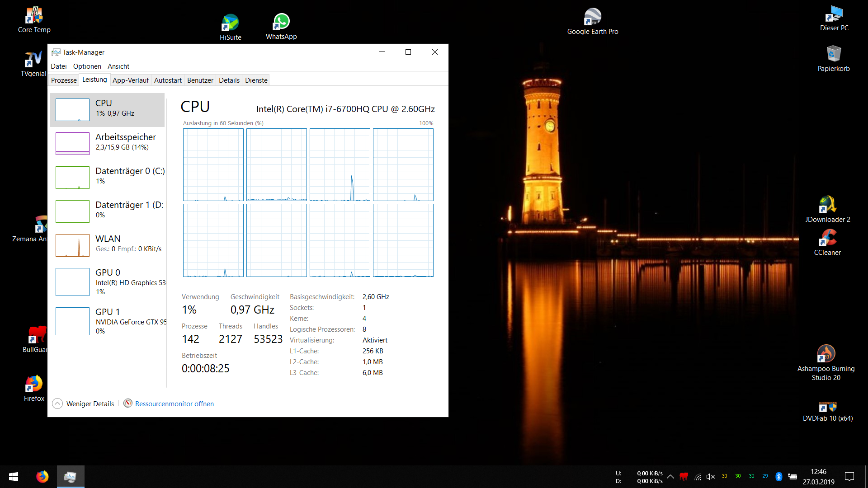Screen dimensions: 868x488
Task: Open the Wi-Fi network tray icon
Action: coord(698,477)
